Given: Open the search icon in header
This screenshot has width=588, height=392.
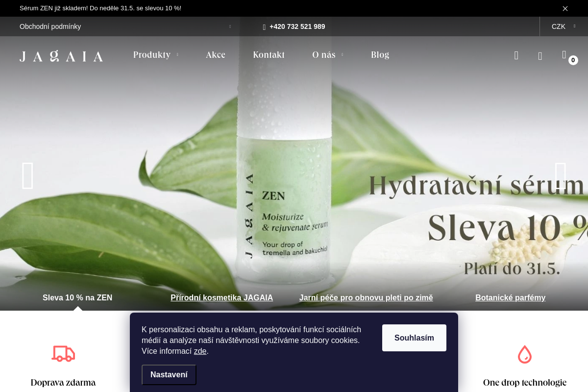Looking at the screenshot, I should point(516,55).
